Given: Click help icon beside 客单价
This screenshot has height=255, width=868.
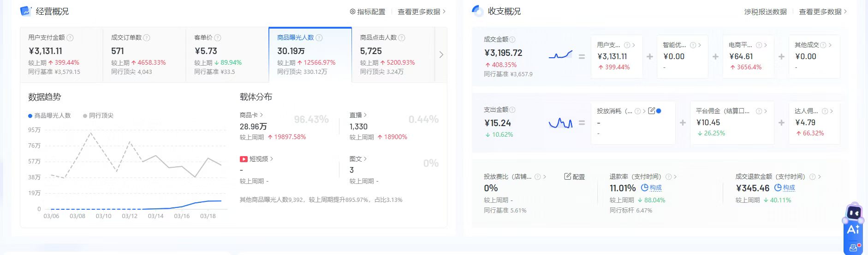Looking at the screenshot, I should point(218,38).
